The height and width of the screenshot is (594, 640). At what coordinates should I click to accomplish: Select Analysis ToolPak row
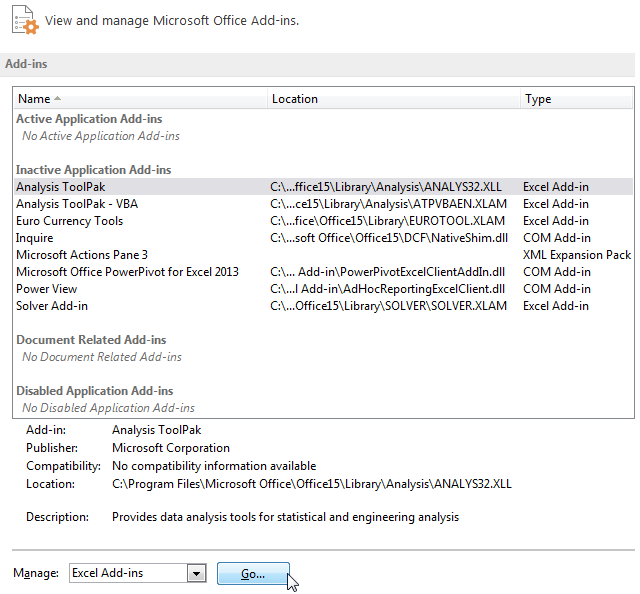pyautogui.click(x=323, y=187)
